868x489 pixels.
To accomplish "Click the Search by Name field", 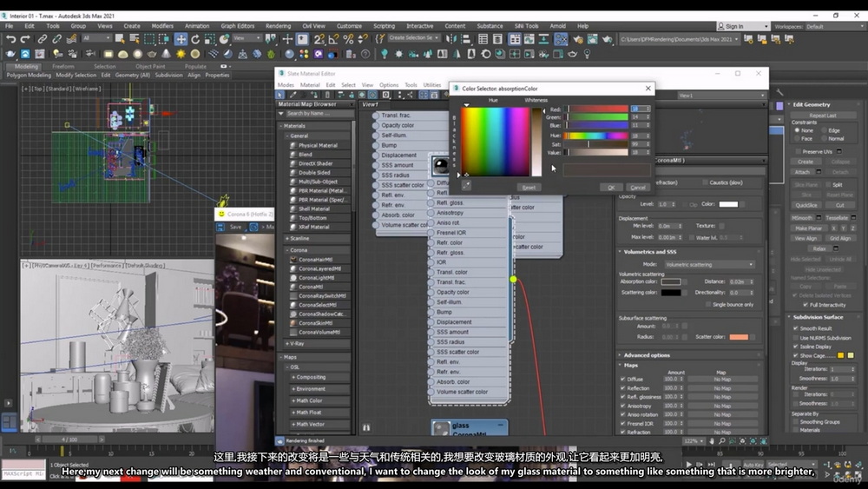I will point(319,114).
